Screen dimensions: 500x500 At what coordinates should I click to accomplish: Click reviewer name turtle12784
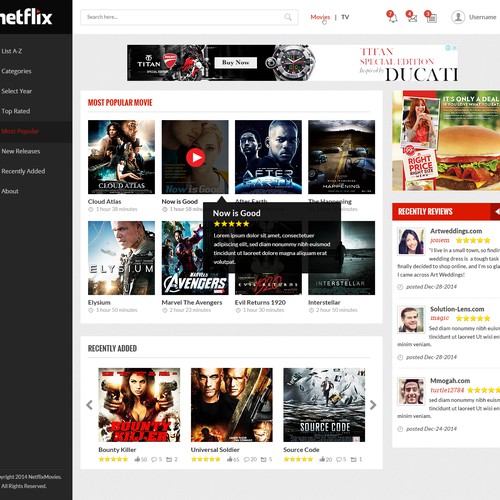coord(447,390)
